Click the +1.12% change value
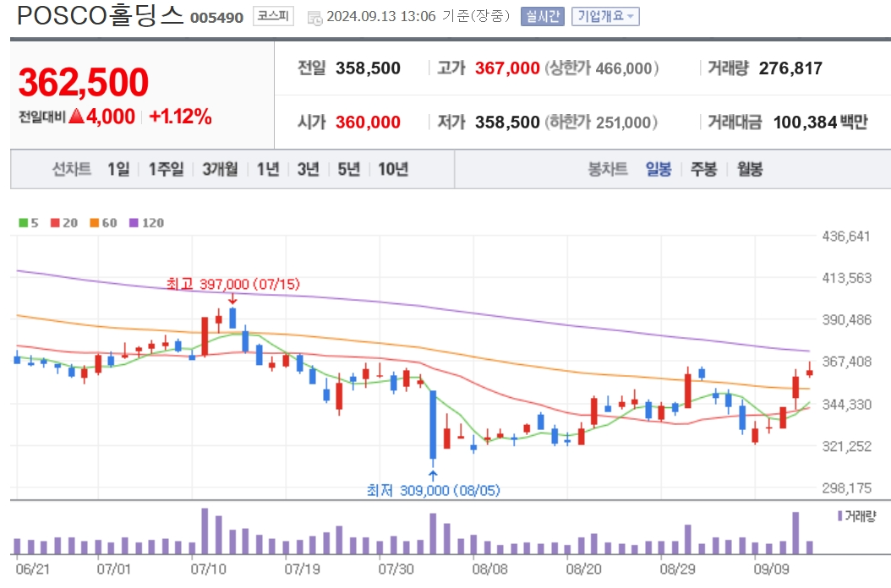Screen dimensions: 891x588 click(x=180, y=117)
